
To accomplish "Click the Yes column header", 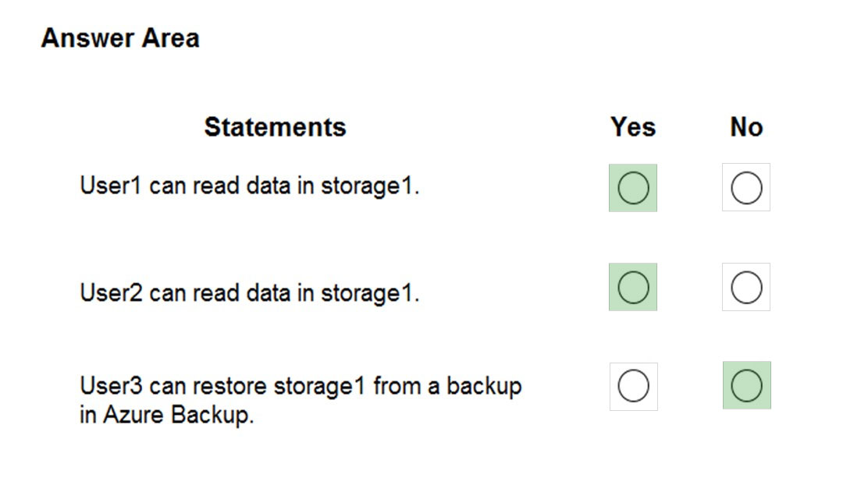I will pos(633,126).
